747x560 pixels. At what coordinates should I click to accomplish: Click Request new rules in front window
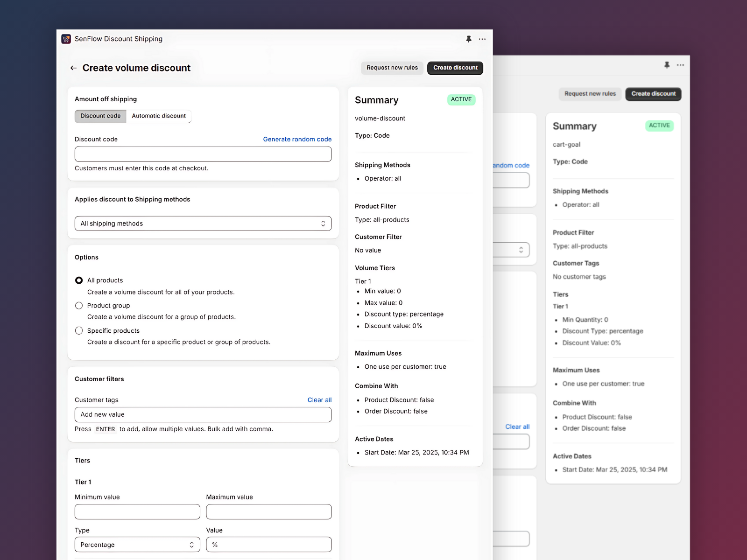(392, 68)
